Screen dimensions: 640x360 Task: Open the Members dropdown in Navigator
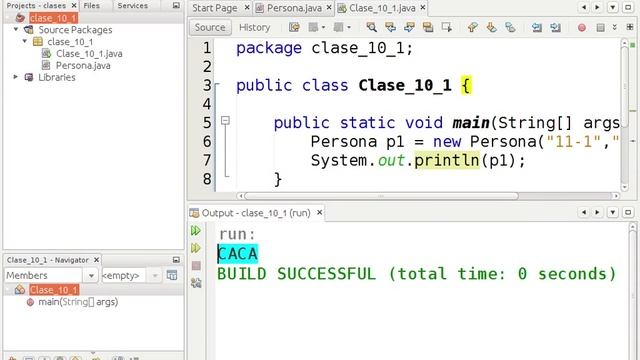pos(91,276)
